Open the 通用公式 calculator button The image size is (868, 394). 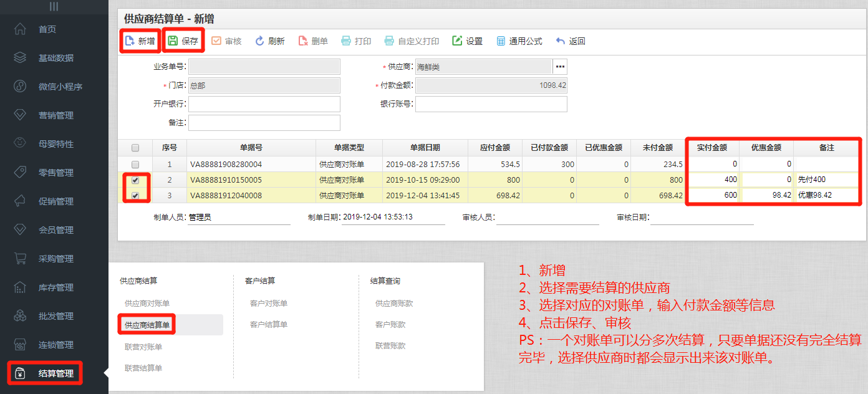tap(519, 41)
